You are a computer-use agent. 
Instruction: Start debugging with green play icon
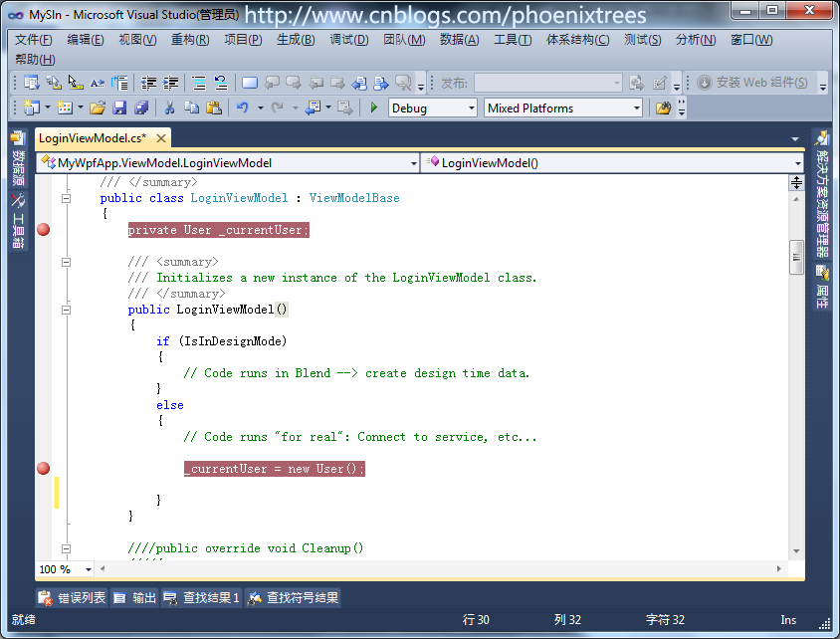coord(374,108)
